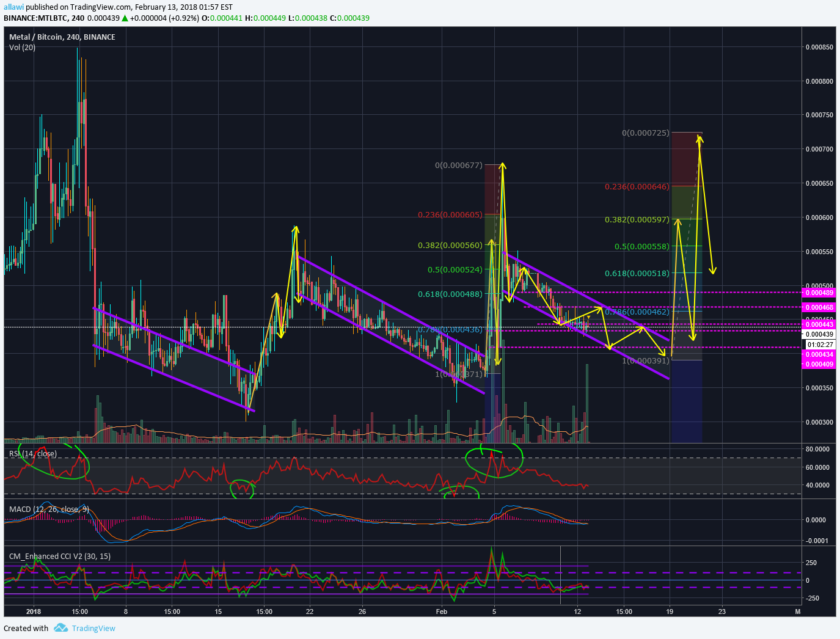
Task: Click the bar countdown timer 01:02:27
Action: coord(819,345)
